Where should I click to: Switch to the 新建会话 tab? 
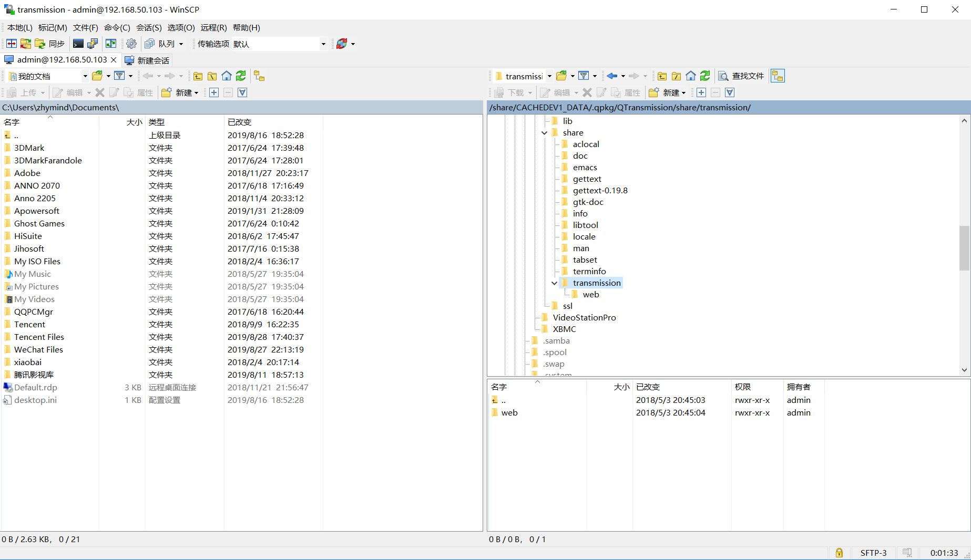[147, 60]
